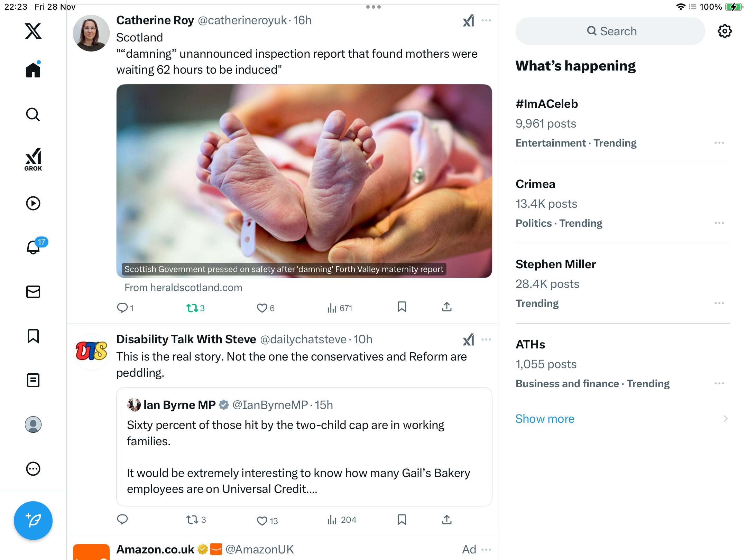Open more options for Crimea trend

pos(719,223)
